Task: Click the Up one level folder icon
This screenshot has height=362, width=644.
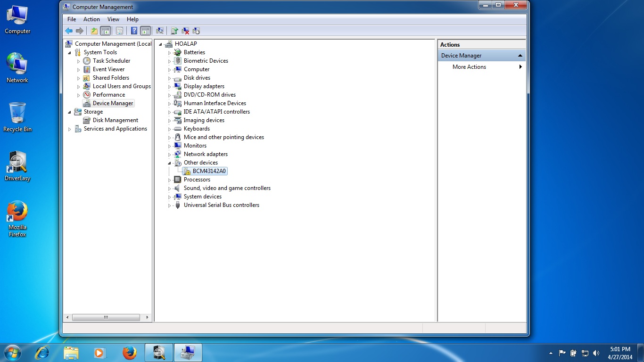Action: (94, 31)
